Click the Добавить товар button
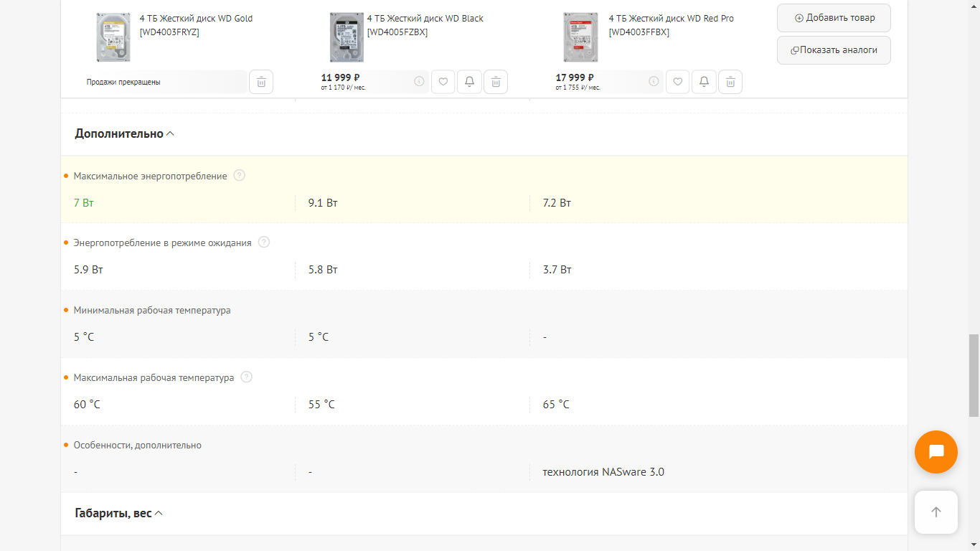 pos(834,18)
